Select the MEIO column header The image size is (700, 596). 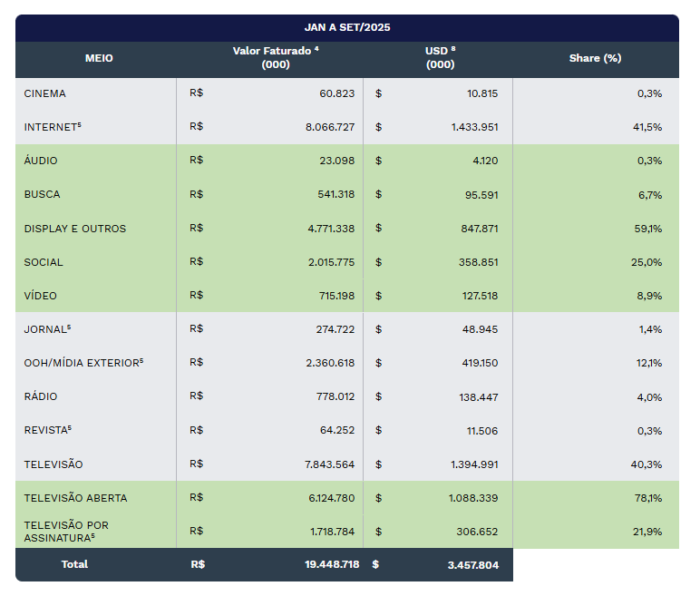(99, 58)
